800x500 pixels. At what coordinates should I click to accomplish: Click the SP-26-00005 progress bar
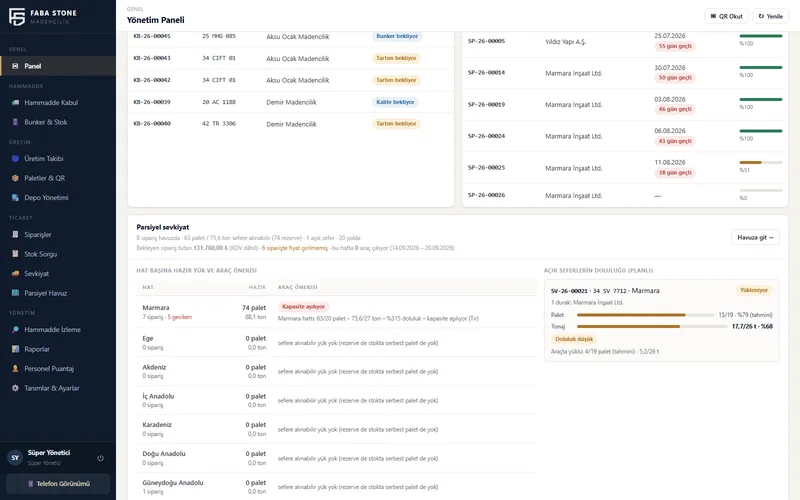tap(761, 36)
